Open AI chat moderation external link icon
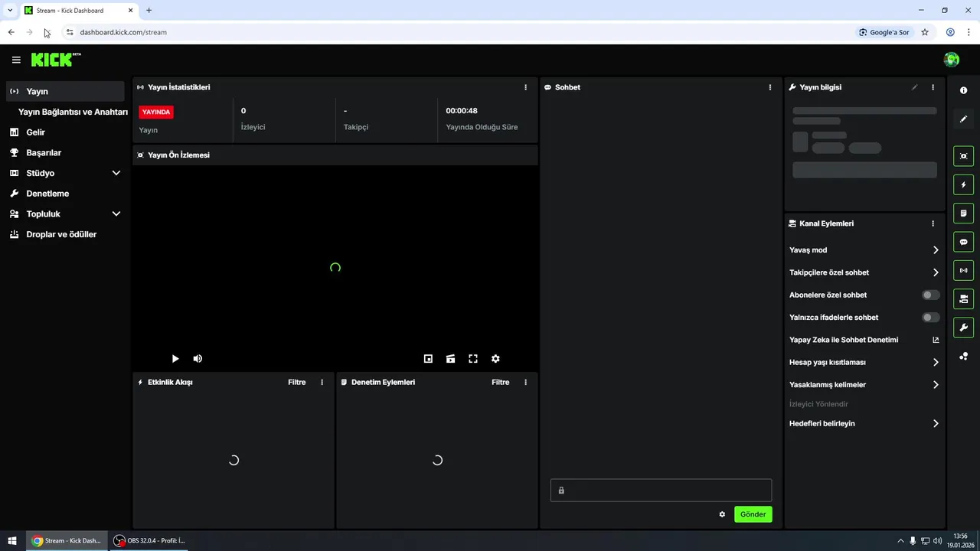Screen dimensions: 980x551 [x=936, y=340]
